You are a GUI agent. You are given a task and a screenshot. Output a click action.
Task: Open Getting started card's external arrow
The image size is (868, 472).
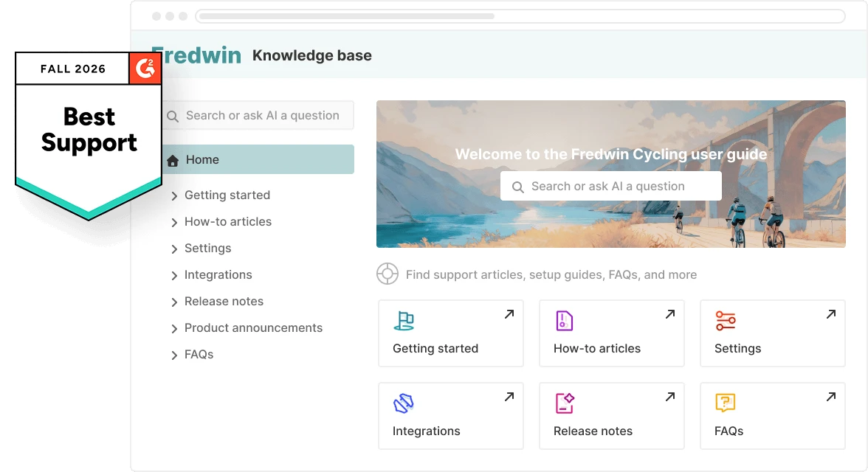tap(509, 314)
